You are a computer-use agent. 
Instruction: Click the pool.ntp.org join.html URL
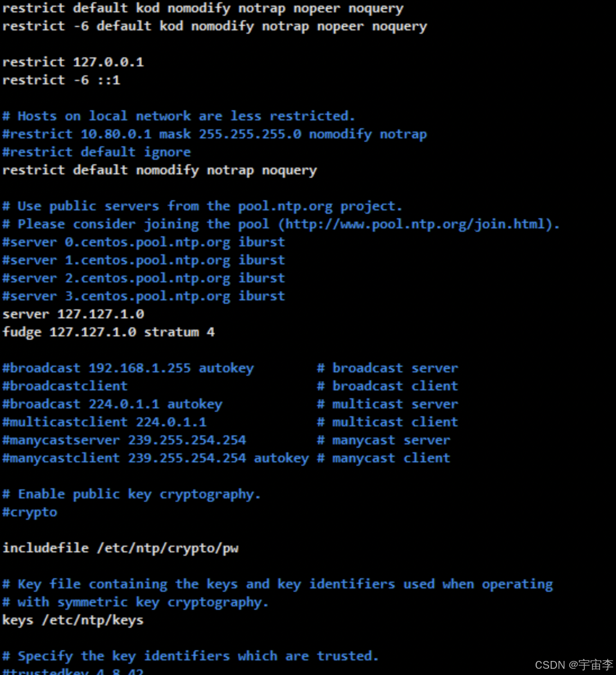click(416, 224)
